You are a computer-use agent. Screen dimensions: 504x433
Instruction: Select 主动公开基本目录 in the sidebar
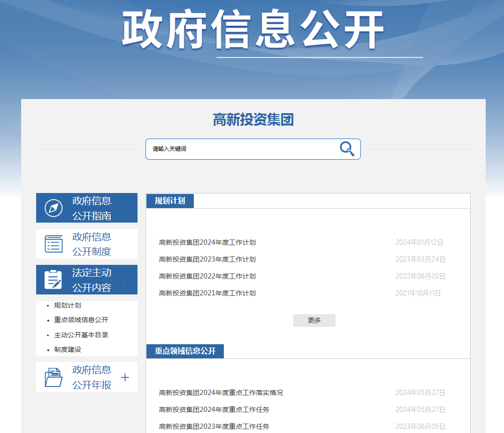(81, 335)
